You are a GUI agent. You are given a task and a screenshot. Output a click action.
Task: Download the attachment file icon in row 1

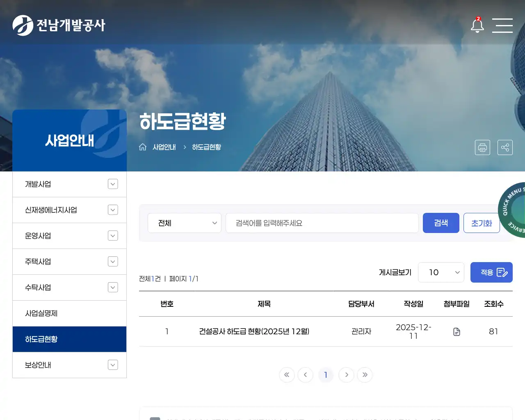coord(457,331)
